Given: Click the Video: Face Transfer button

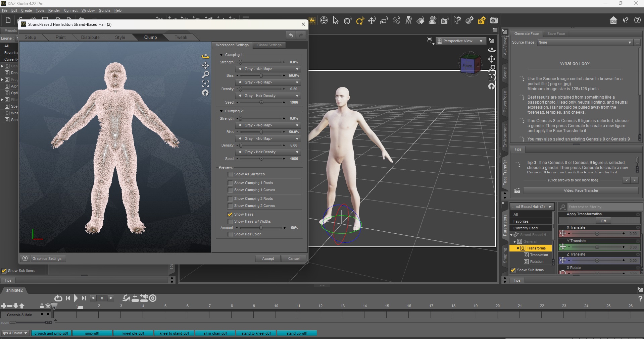Looking at the screenshot, I should (x=581, y=190).
